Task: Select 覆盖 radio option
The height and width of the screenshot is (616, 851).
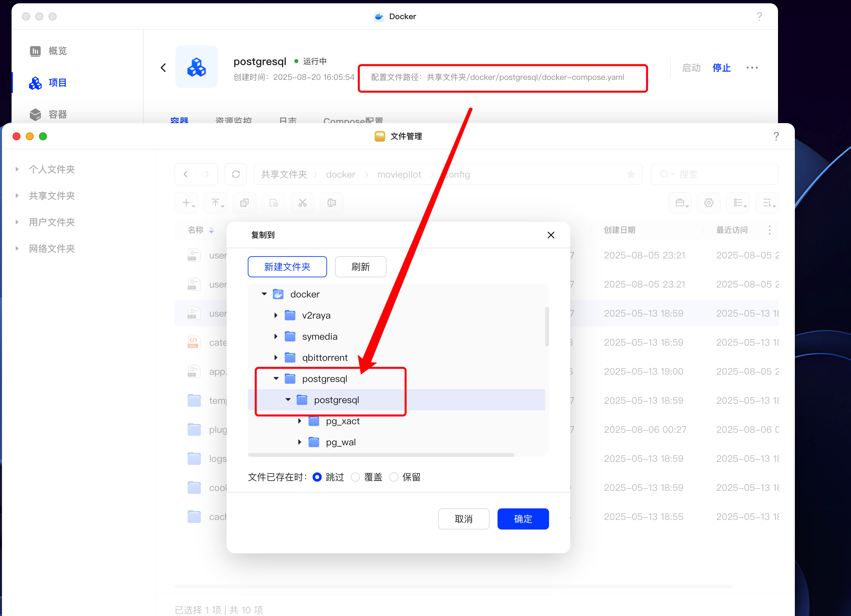Action: [x=355, y=477]
